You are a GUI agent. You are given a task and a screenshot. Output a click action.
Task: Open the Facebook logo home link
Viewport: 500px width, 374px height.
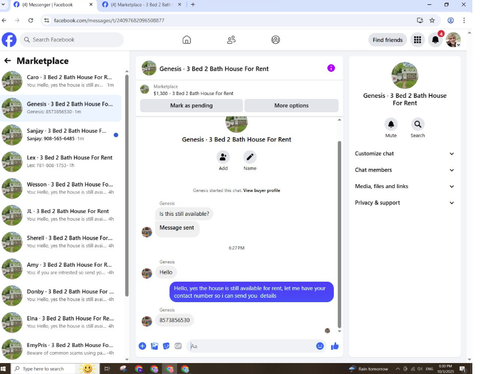[9, 40]
